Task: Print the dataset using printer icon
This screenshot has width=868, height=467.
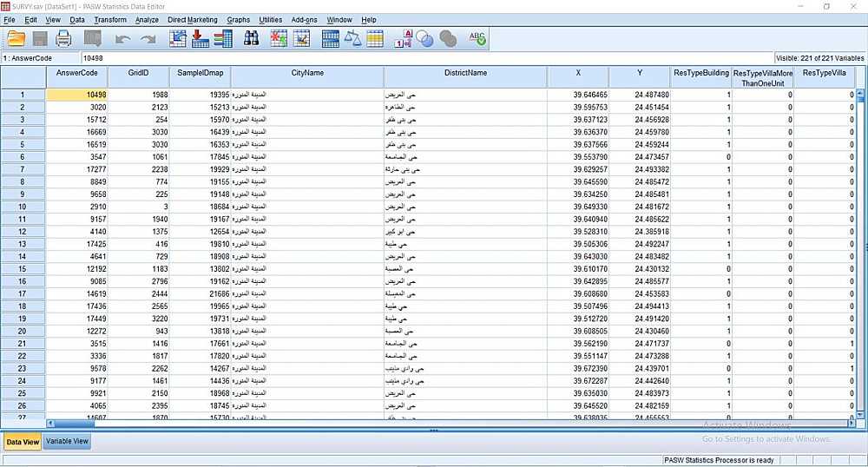Action: click(63, 39)
